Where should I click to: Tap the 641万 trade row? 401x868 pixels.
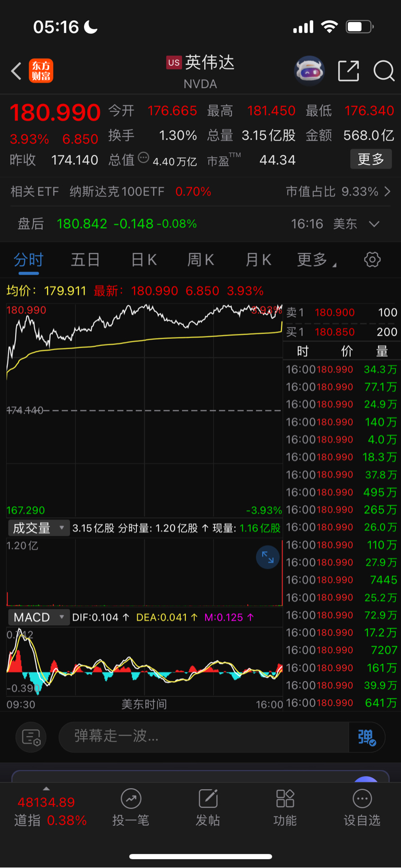click(x=341, y=703)
